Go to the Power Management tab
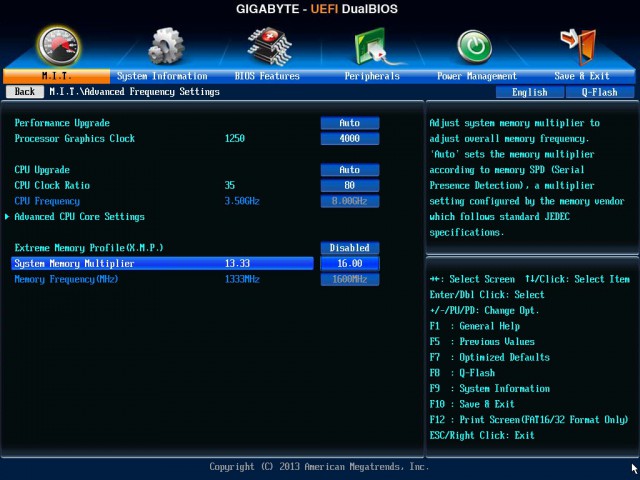 coord(477,76)
